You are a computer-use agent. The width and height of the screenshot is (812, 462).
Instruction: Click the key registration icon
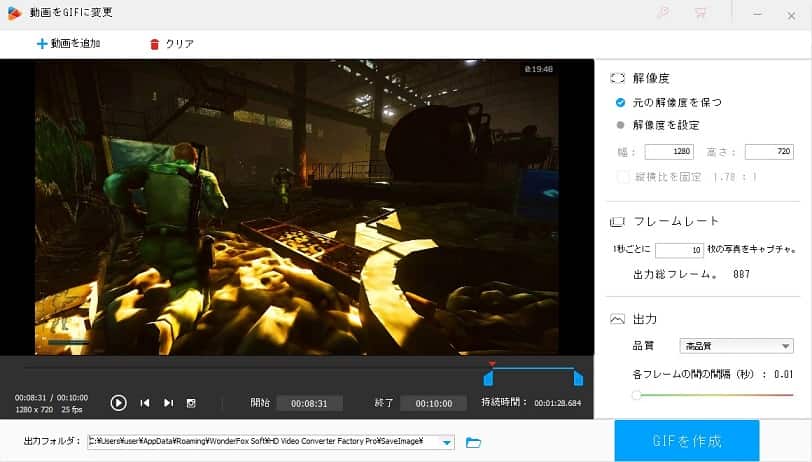[x=662, y=12]
